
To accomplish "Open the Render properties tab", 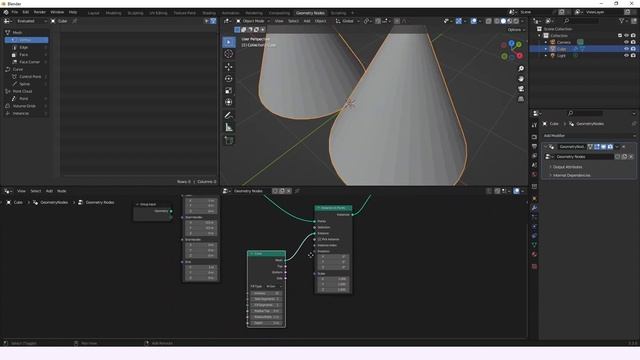I will pos(534,137).
